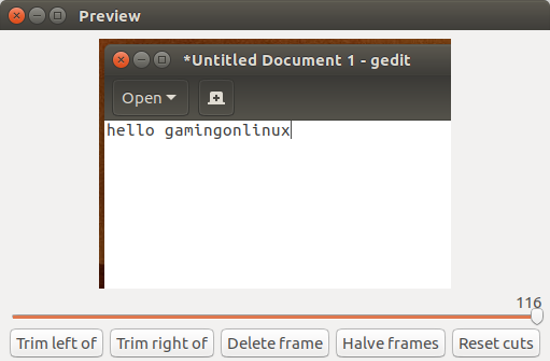Click the frame number 116 label
Viewport: 550px width, 361px height.
[529, 303]
